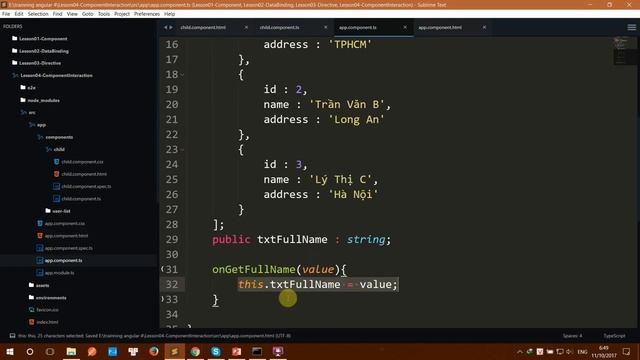640x360 pixels.
Task: Close the app.component.ts tab
Action: (x=405, y=27)
